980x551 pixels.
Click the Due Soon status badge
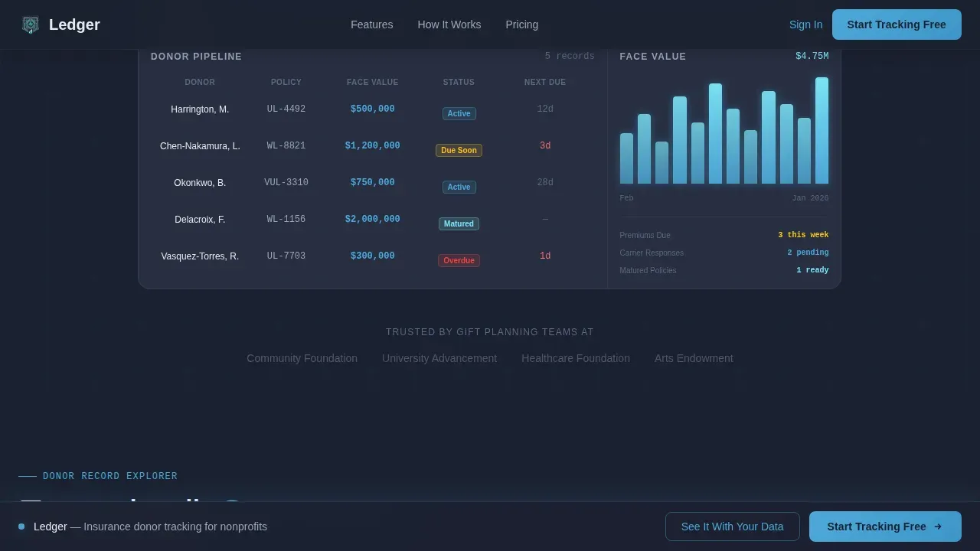click(x=459, y=150)
